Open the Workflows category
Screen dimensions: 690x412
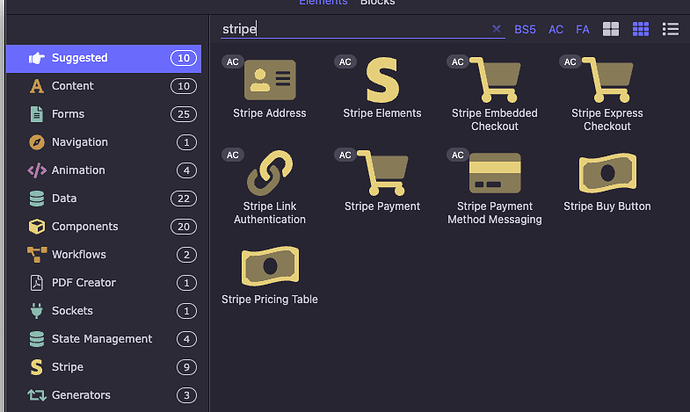pos(103,255)
